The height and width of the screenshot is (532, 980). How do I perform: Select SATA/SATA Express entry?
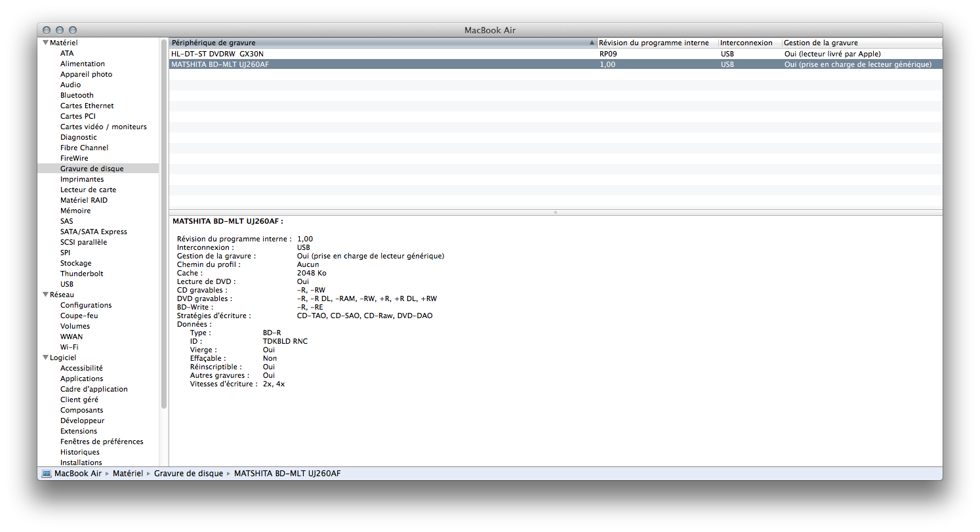94,232
